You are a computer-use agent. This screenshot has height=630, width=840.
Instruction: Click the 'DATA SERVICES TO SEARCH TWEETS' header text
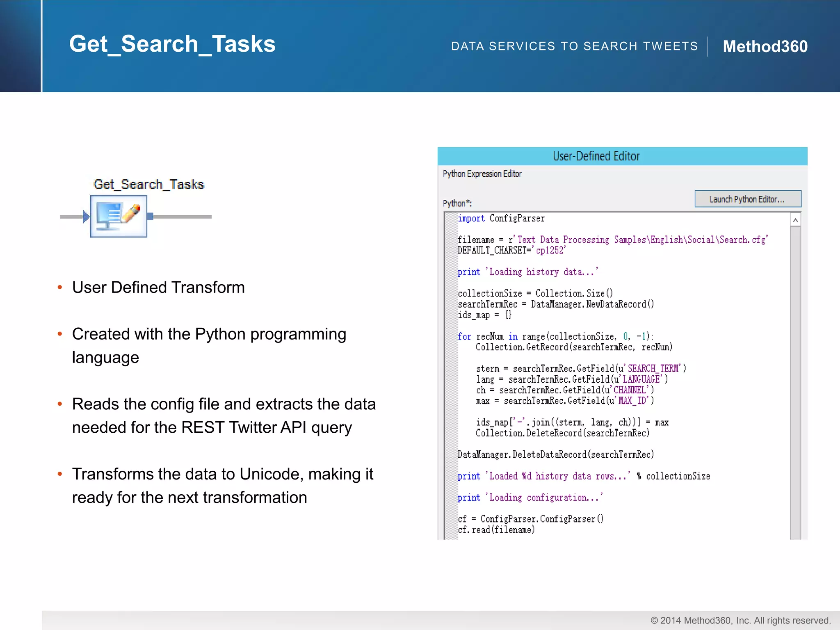point(575,46)
